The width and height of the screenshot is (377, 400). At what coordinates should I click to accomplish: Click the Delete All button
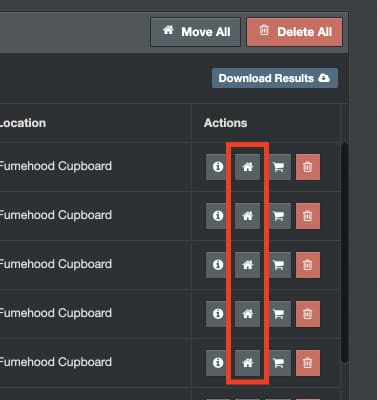coord(294,32)
